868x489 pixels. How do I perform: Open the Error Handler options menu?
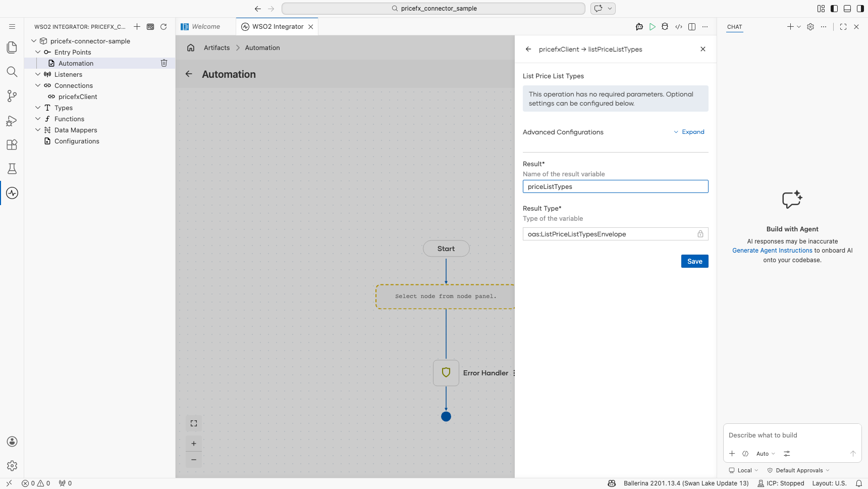pyautogui.click(x=514, y=373)
